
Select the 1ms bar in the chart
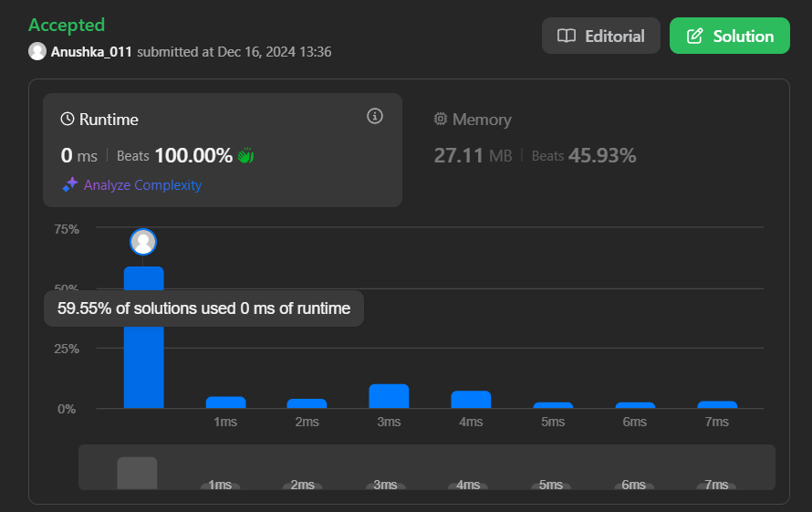click(225, 402)
